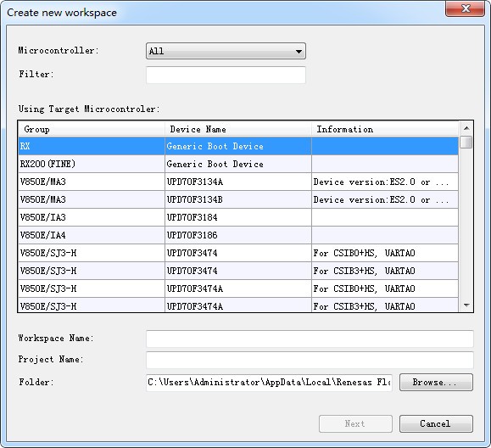The height and width of the screenshot is (448, 491).
Task: Select the RX200(FINE) Generic Boot Device row
Action: click(238, 164)
